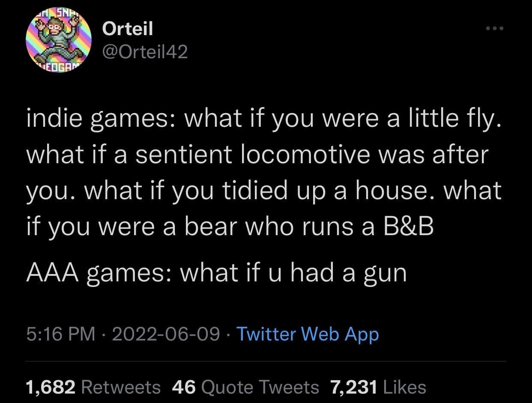
Task: Open the 46 Quote Tweets list
Action: coord(245,387)
